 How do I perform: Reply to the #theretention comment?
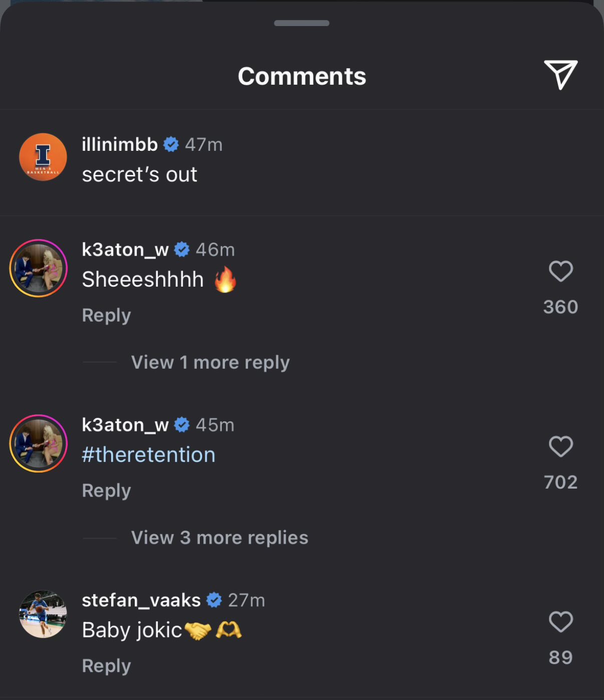107,491
